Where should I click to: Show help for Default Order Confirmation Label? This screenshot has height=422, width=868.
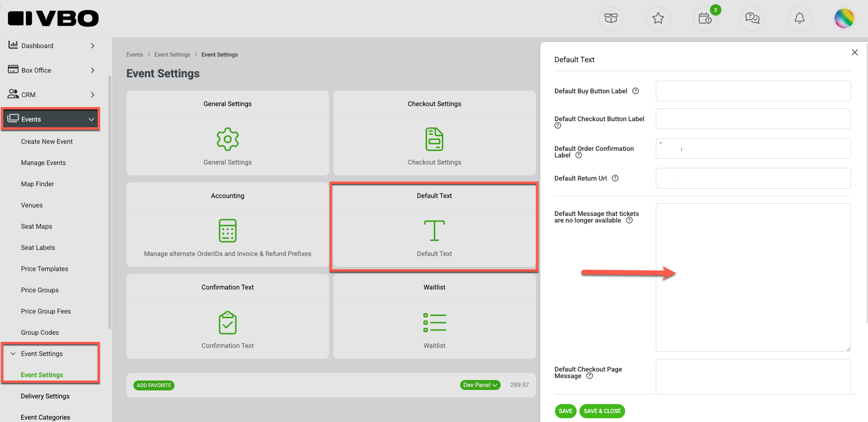(x=579, y=155)
